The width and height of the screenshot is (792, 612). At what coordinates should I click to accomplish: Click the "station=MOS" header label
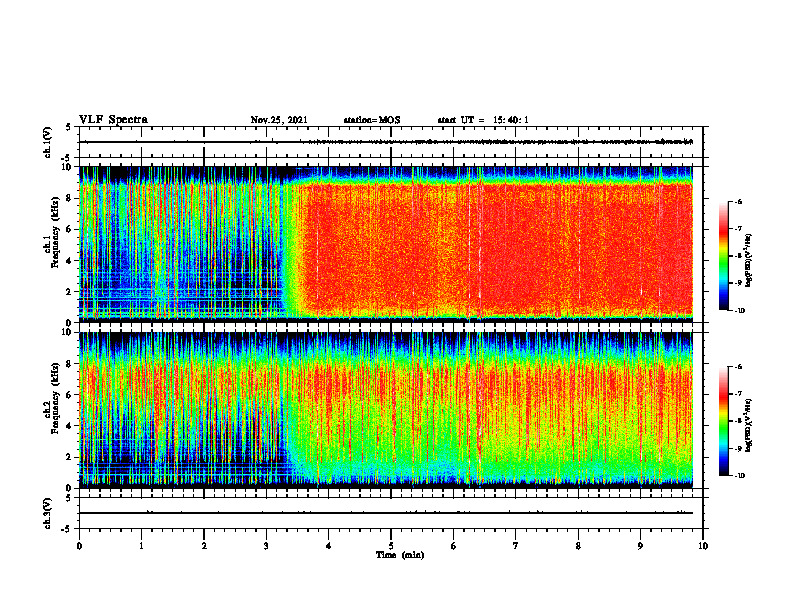372,120
